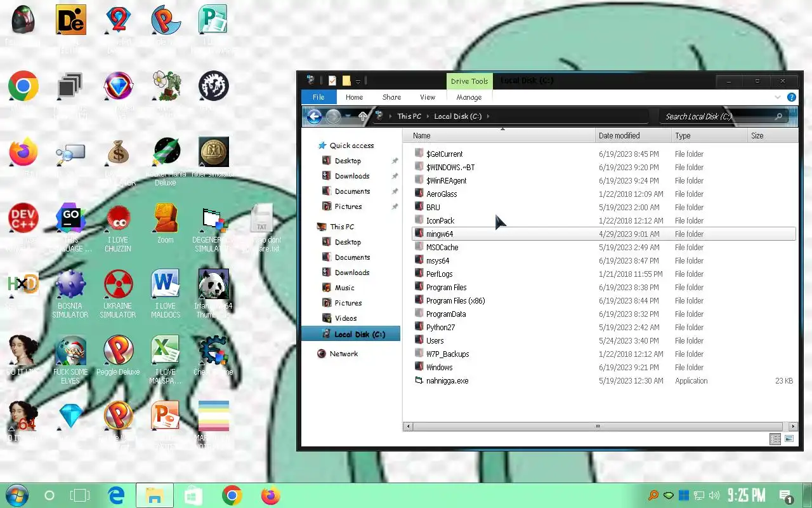
Task: Switch to the View ribbon tab
Action: tap(428, 97)
